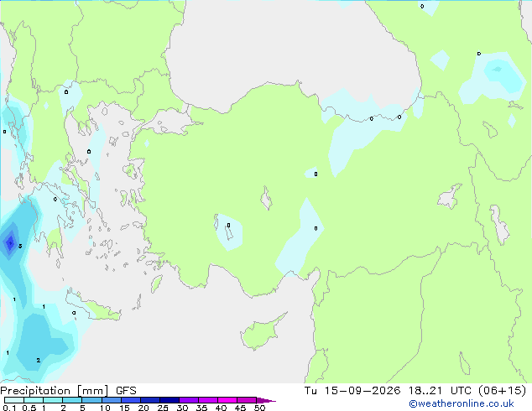This screenshot has width=532, height=411.
Task: Click the island of Rhodes on the map
Action: 156,284
